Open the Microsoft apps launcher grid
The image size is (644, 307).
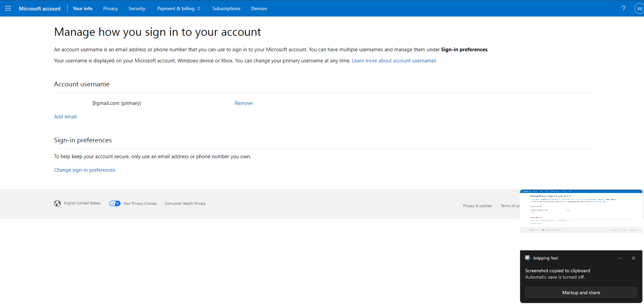click(x=8, y=8)
